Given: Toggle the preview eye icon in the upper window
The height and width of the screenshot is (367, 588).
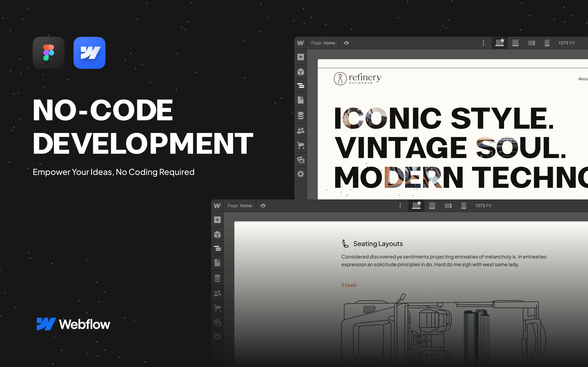Looking at the screenshot, I should [346, 43].
